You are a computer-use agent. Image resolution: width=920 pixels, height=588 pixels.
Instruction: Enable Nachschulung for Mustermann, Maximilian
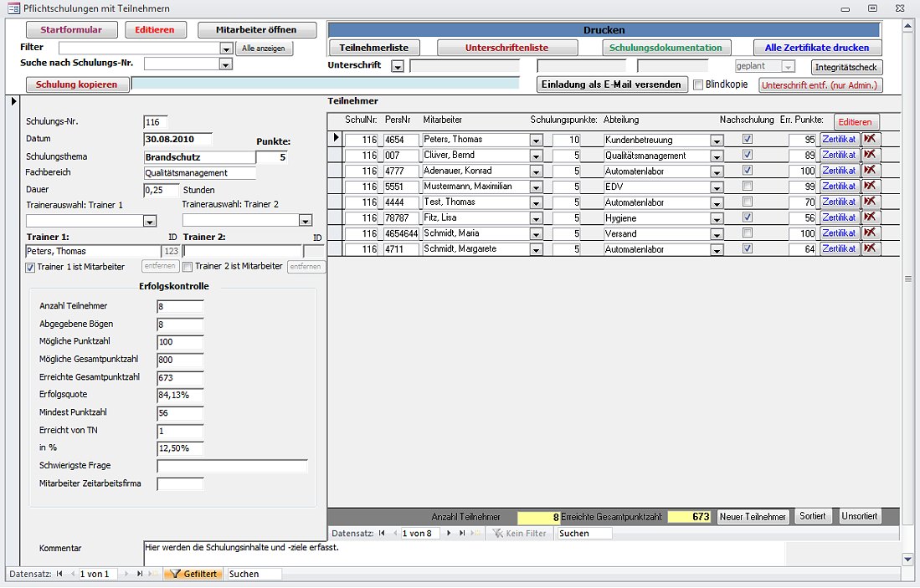tap(747, 187)
